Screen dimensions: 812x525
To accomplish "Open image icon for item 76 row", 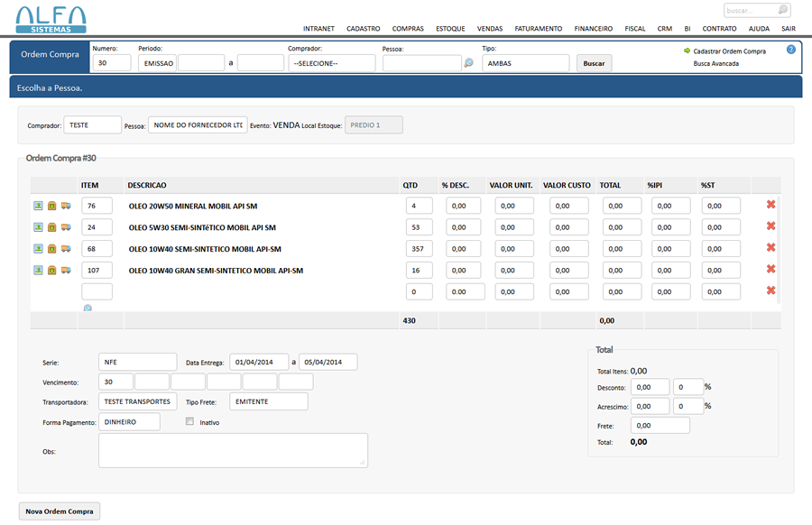I will click(38, 206).
